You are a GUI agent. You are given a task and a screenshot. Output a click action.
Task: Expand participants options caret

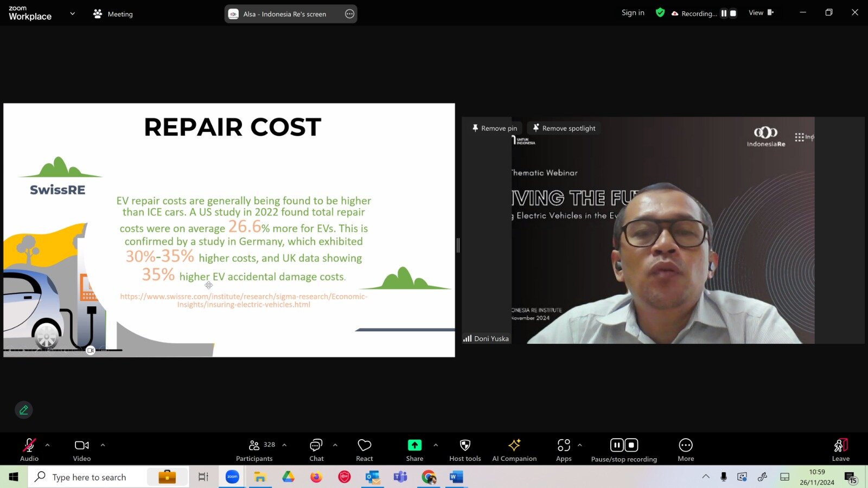click(x=284, y=445)
